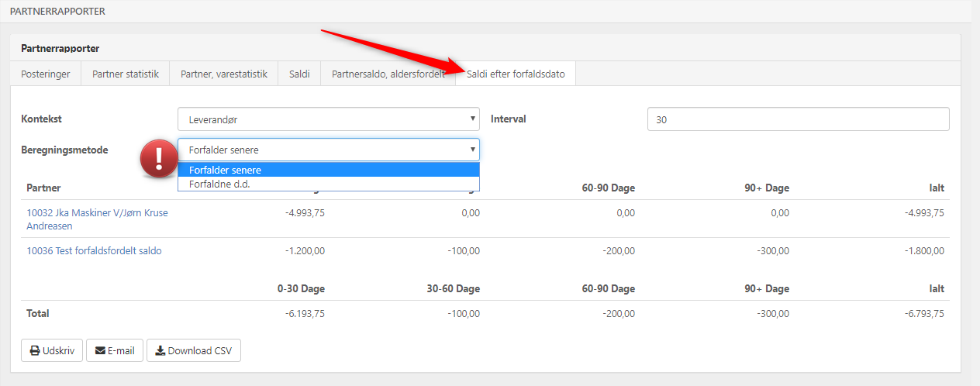Viewport: 980px width, 386px height.
Task: Go to the 'Partner, varestatistik' tab
Action: [224, 74]
